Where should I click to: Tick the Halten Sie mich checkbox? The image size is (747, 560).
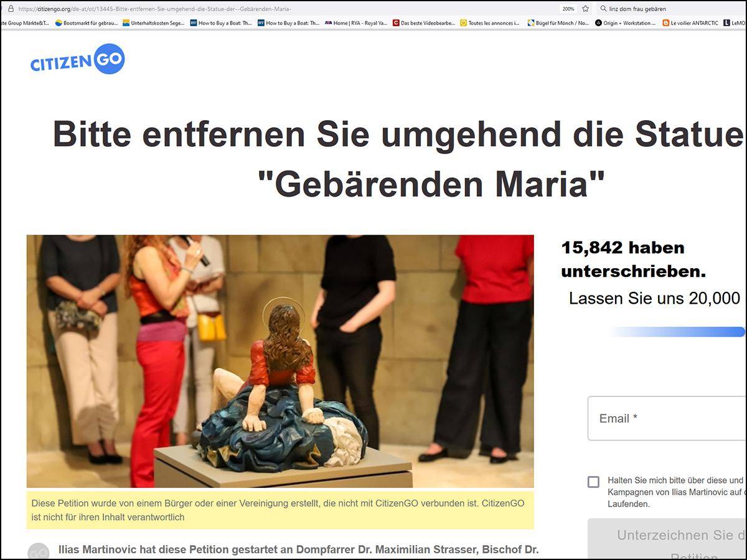click(x=594, y=482)
